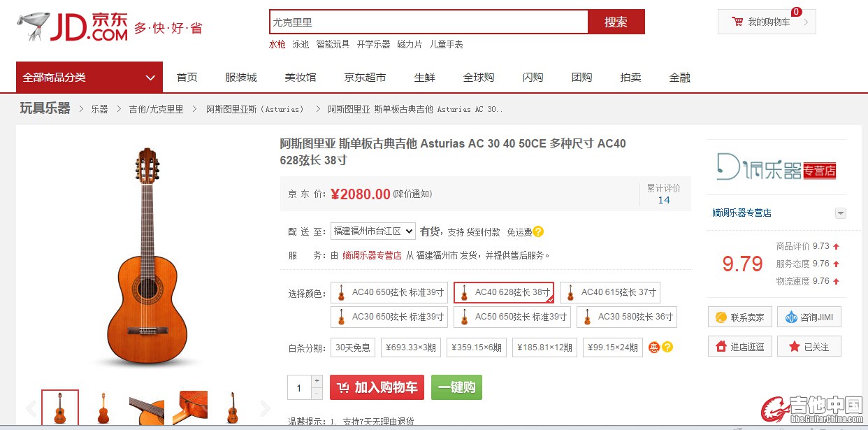Select option AC30 650弦长 标准39寸
The image size is (868, 430).
(x=389, y=317)
